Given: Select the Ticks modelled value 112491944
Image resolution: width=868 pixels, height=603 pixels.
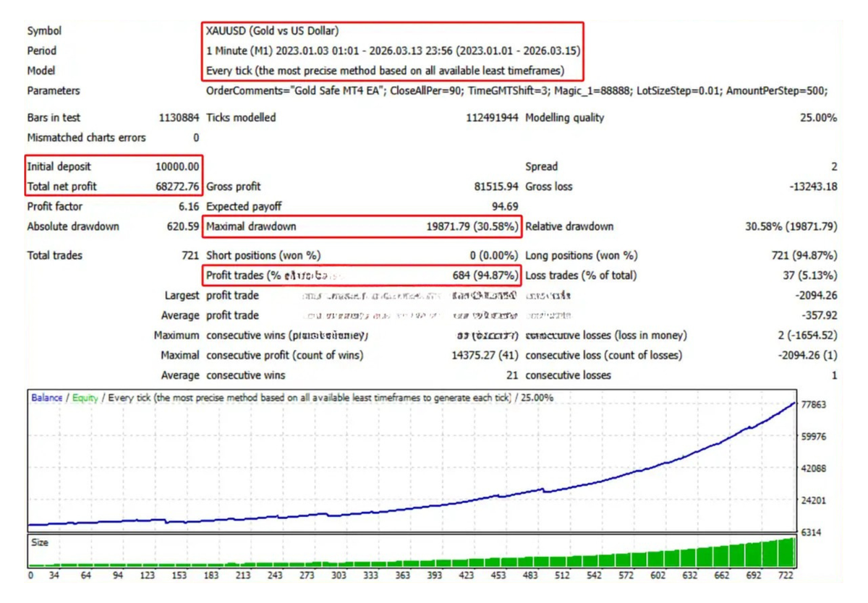Looking at the screenshot, I should tap(492, 118).
